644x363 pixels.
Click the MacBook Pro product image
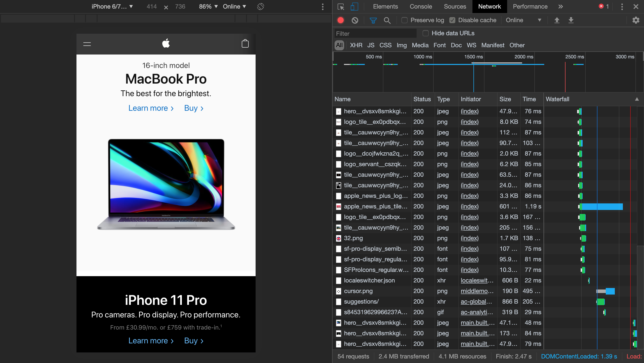[166, 184]
